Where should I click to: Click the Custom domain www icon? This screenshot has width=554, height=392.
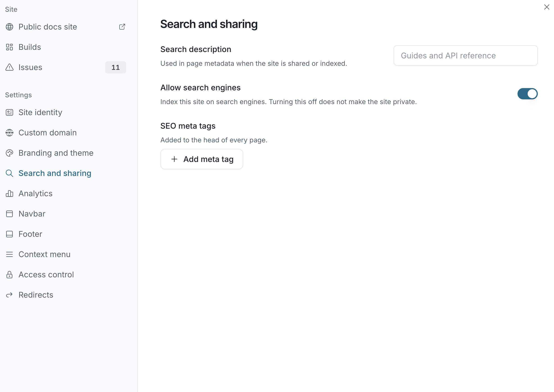pos(9,133)
